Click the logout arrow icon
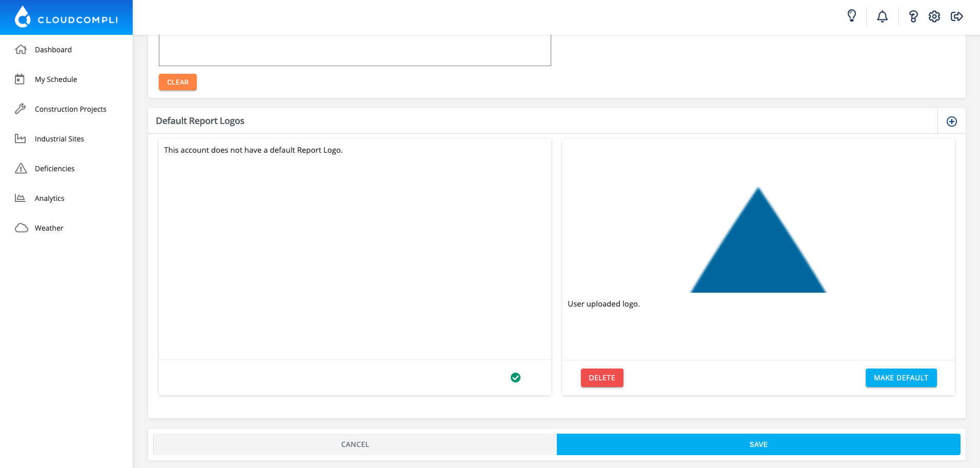The image size is (980, 468). [957, 16]
